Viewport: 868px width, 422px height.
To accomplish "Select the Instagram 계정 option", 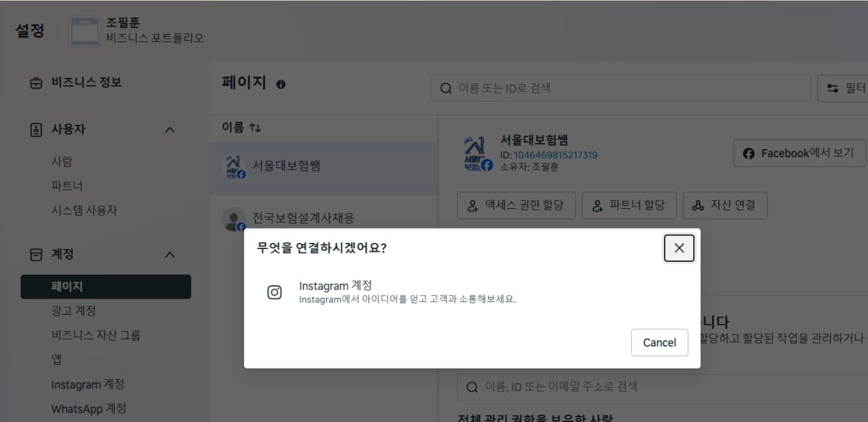I will pos(336,286).
